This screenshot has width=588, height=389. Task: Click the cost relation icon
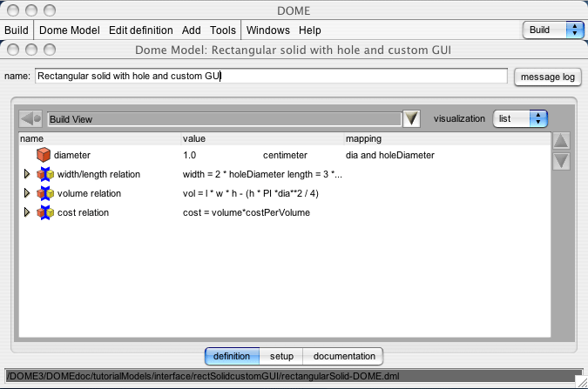coord(45,212)
